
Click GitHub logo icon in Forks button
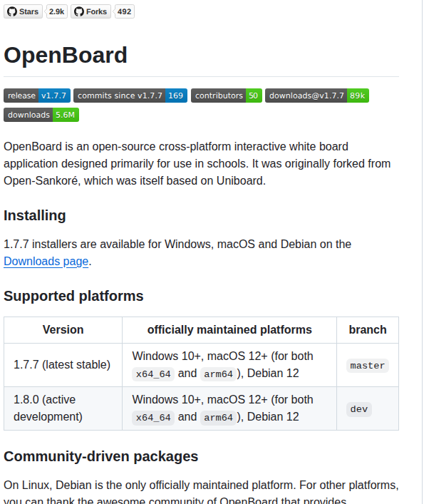[78, 11]
